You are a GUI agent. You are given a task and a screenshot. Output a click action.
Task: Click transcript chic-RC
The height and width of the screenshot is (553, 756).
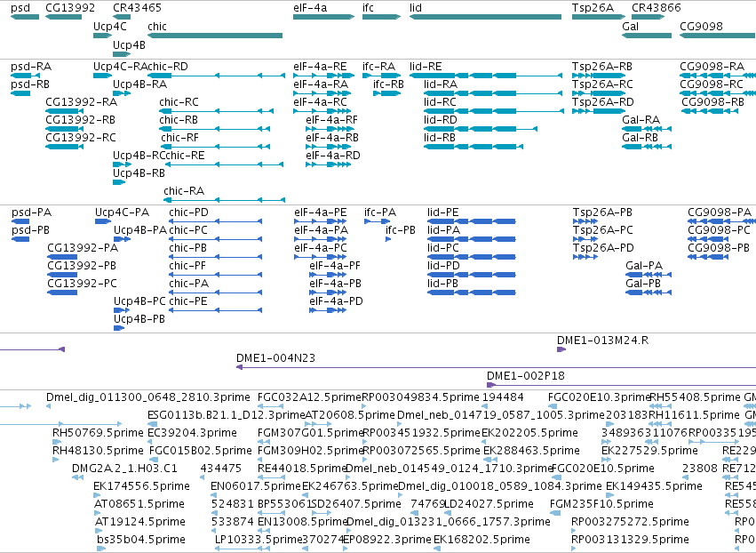(x=217, y=111)
